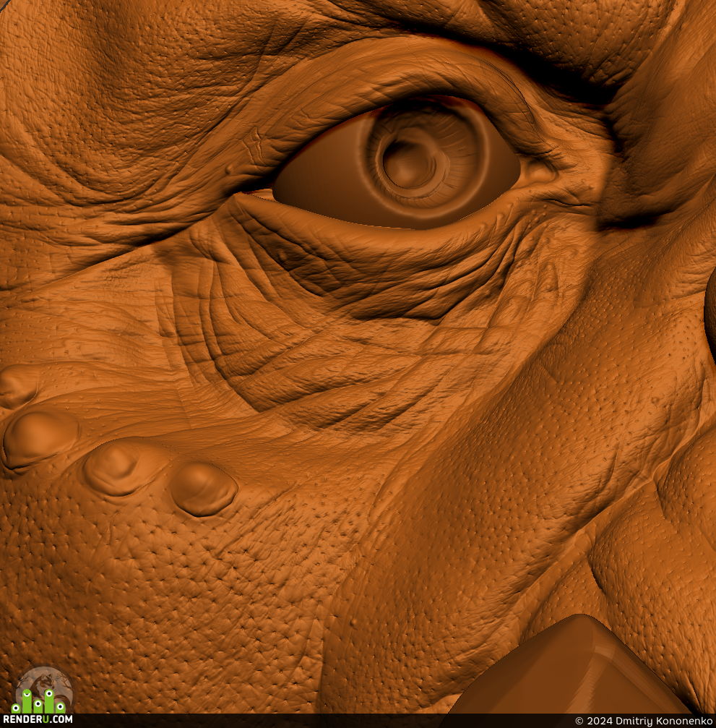This screenshot has height=728, width=716.
Task: Click the tear duct at the eye's inner corner
Action: 540,174
